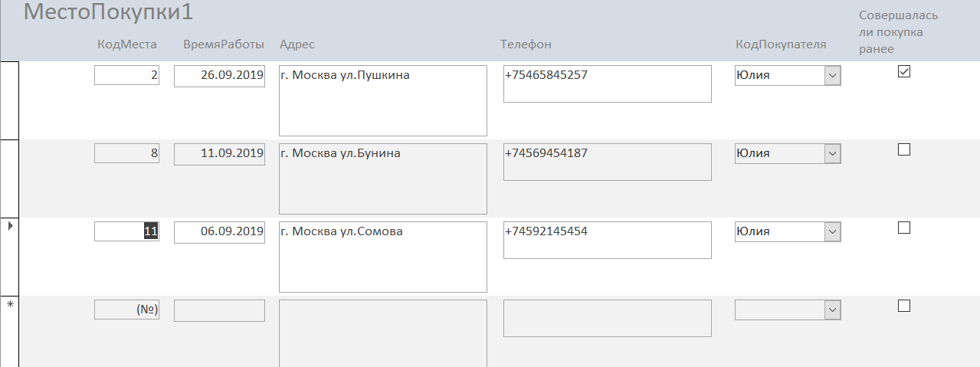
Task: Click the МестоПокупки1 form title
Action: [x=108, y=13]
